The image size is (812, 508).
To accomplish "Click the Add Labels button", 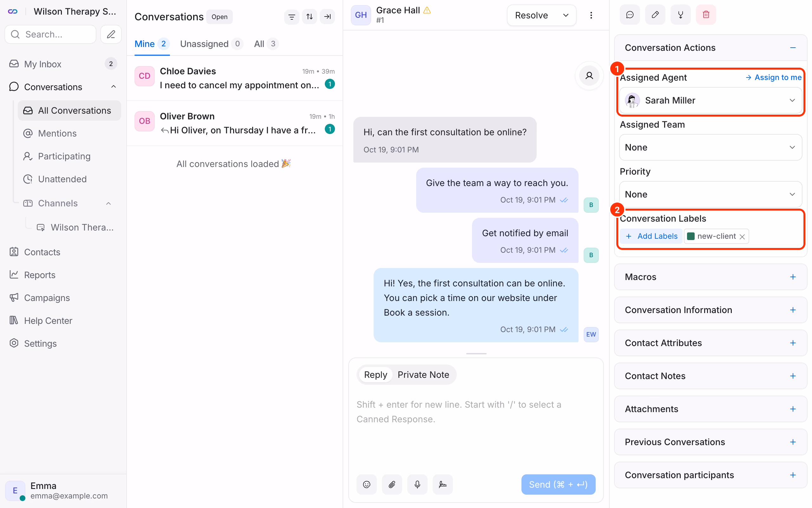I will tap(651, 236).
